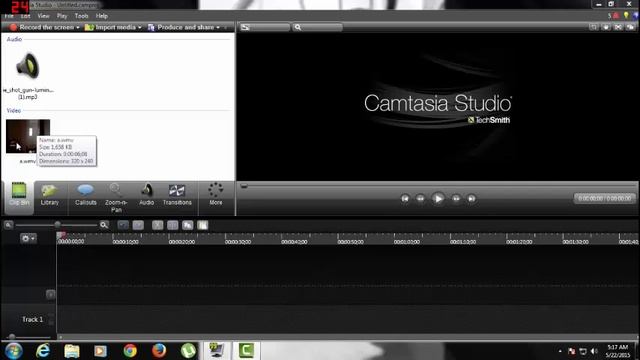Select the shotgun mp3 audio clip
The height and width of the screenshot is (360, 640).
click(28, 76)
